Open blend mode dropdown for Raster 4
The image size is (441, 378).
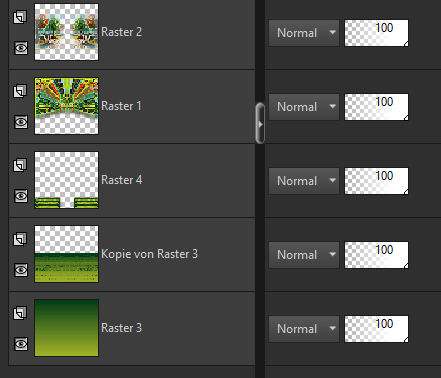point(304,181)
